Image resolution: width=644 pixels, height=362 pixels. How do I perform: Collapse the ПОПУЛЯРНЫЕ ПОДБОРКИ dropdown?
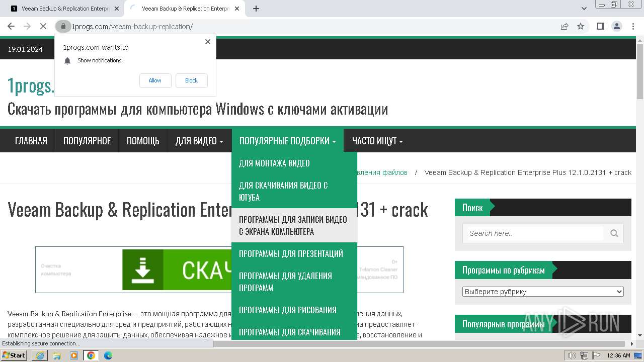tap(287, 141)
